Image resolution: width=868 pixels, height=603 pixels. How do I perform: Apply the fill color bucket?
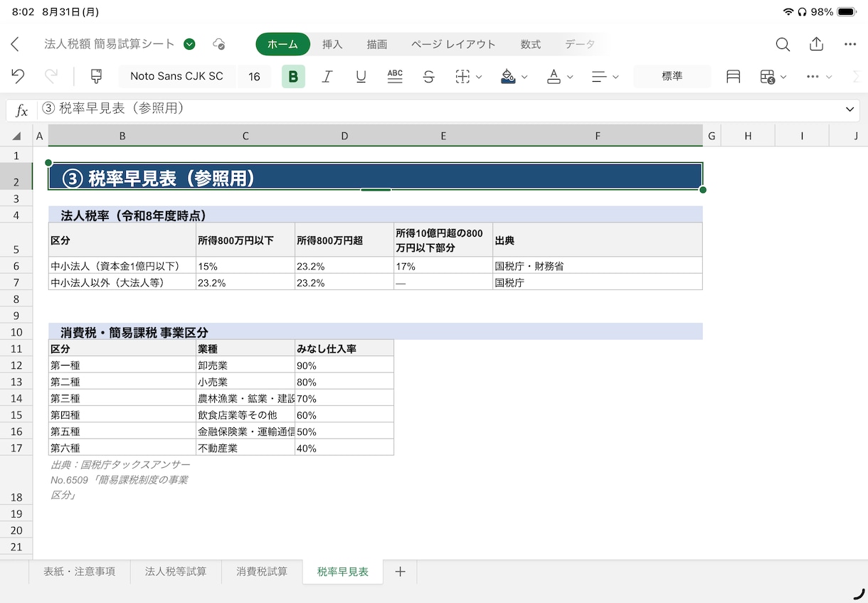tap(508, 77)
